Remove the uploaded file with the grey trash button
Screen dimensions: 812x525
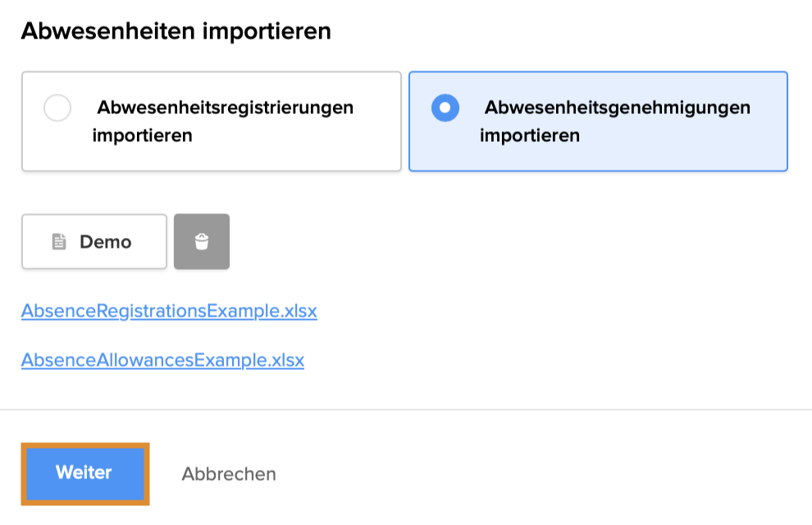[x=202, y=242]
